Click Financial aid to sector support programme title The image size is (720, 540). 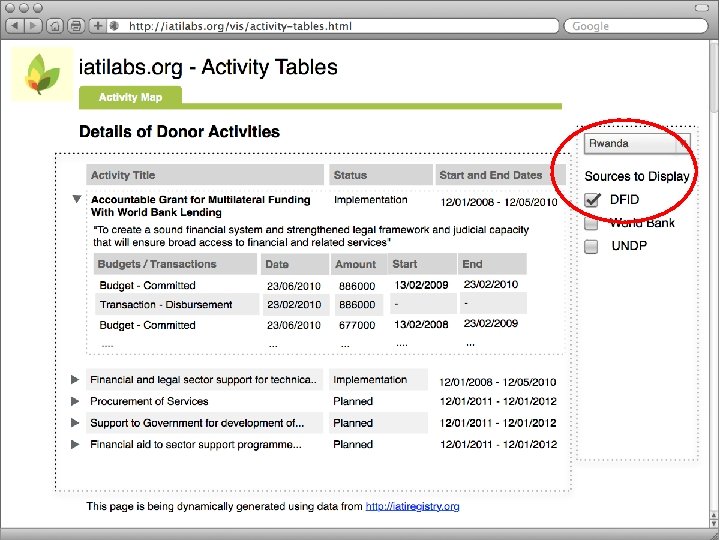pyautogui.click(x=196, y=444)
